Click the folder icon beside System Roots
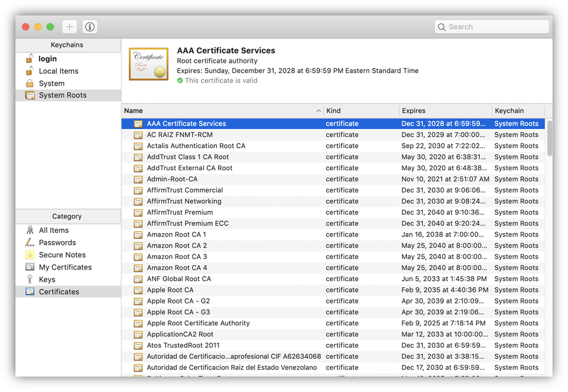568x392 pixels. [30, 95]
